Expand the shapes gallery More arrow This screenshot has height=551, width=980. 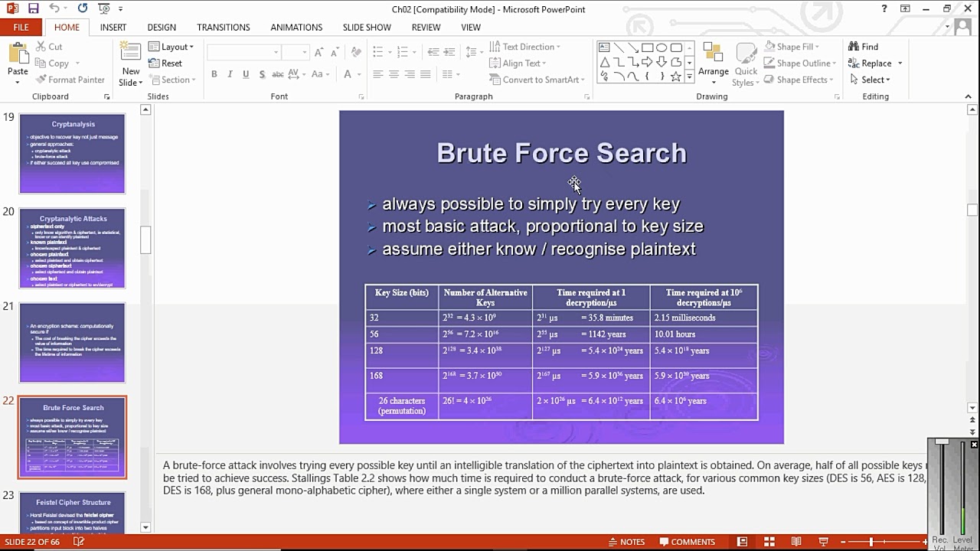coord(689,77)
